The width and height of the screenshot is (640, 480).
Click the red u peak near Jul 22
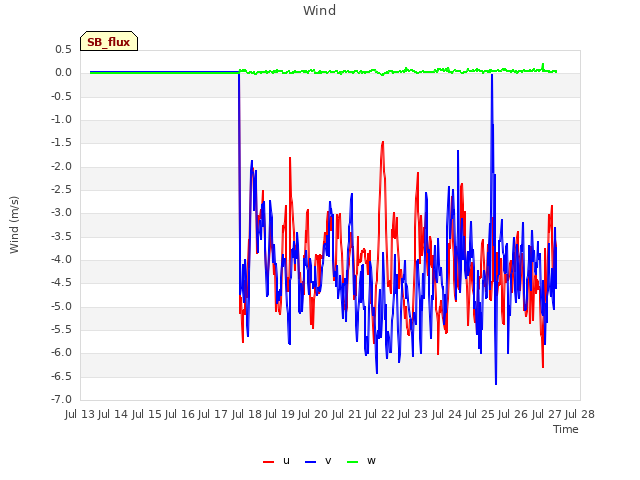[382, 142]
